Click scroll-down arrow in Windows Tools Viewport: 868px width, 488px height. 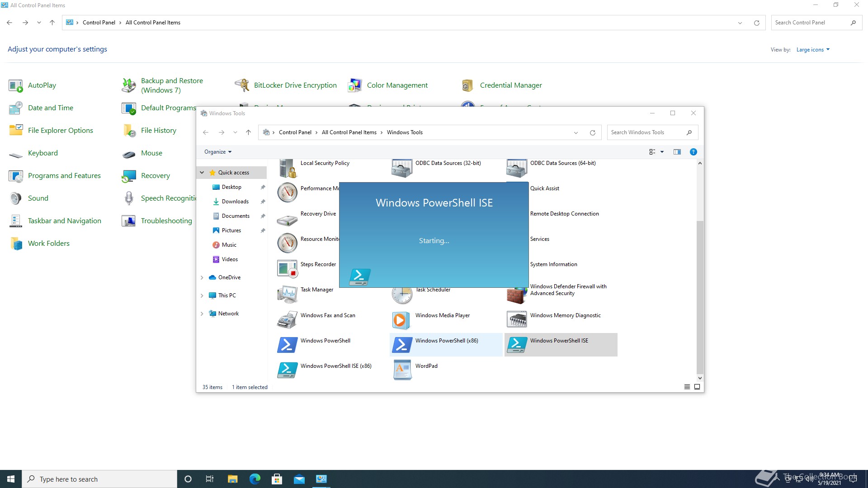[700, 378]
